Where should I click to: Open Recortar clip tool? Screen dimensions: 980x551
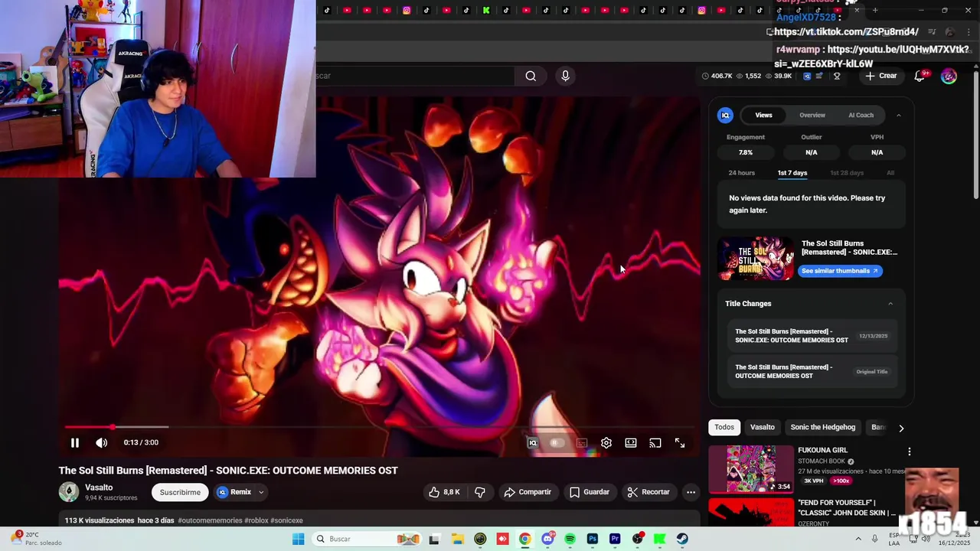[x=648, y=492]
